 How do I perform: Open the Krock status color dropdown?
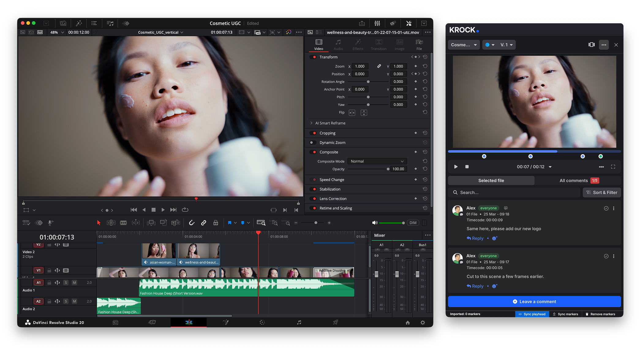tap(490, 45)
